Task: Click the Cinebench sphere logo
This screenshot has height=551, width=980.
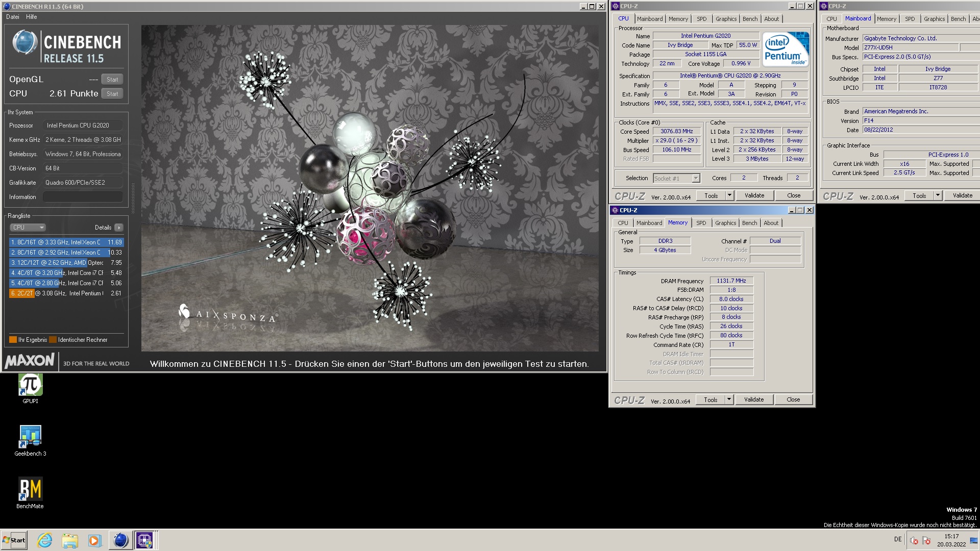Action: coord(24,42)
